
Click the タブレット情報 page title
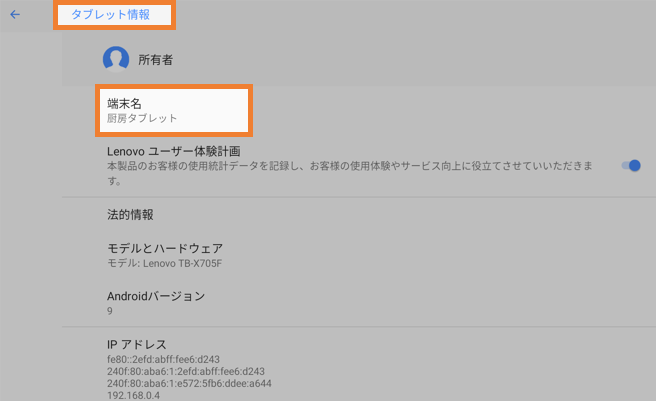coord(110,15)
